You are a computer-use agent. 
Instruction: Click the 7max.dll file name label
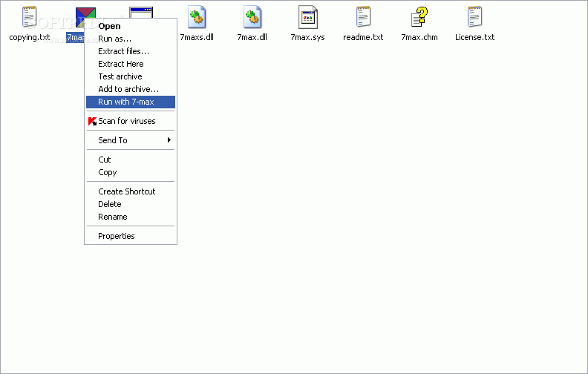pyautogui.click(x=252, y=38)
